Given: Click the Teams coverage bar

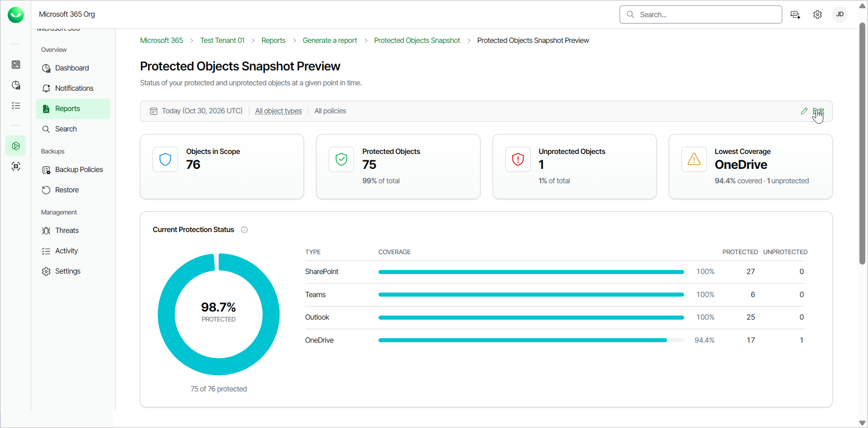Looking at the screenshot, I should click(531, 295).
